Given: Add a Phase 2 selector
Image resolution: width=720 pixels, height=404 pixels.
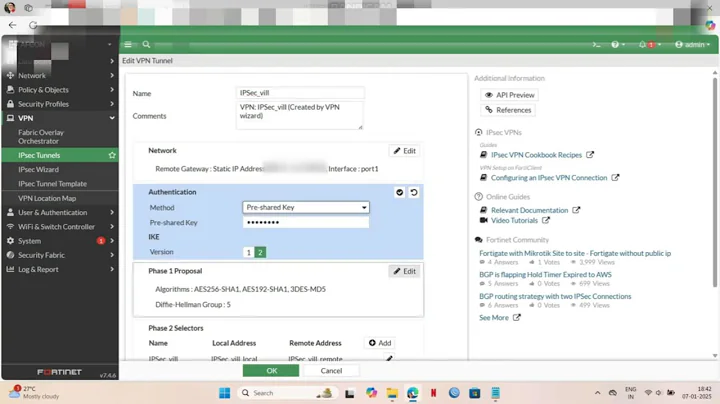Looking at the screenshot, I should point(380,343).
